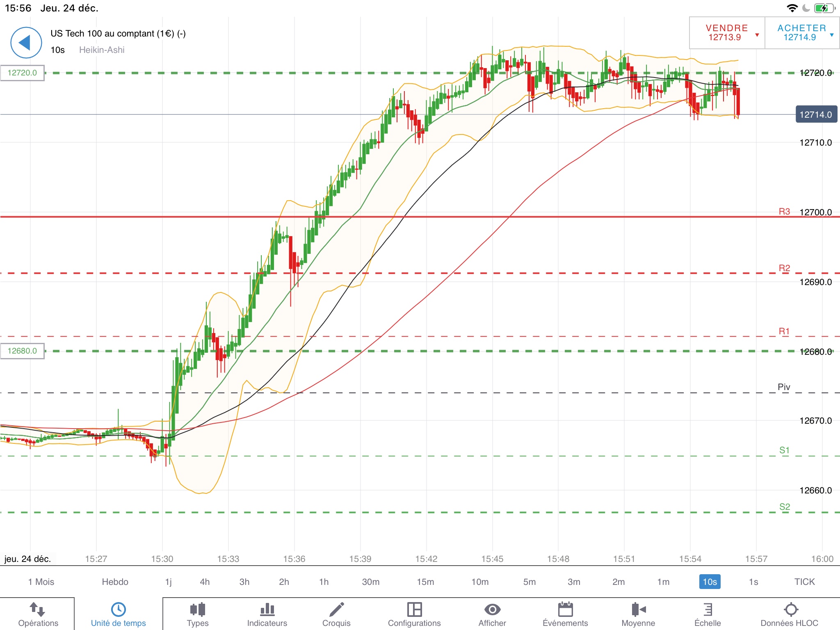This screenshot has height=630, width=840.
Task: Open Configurations layout icon
Action: pos(414,609)
